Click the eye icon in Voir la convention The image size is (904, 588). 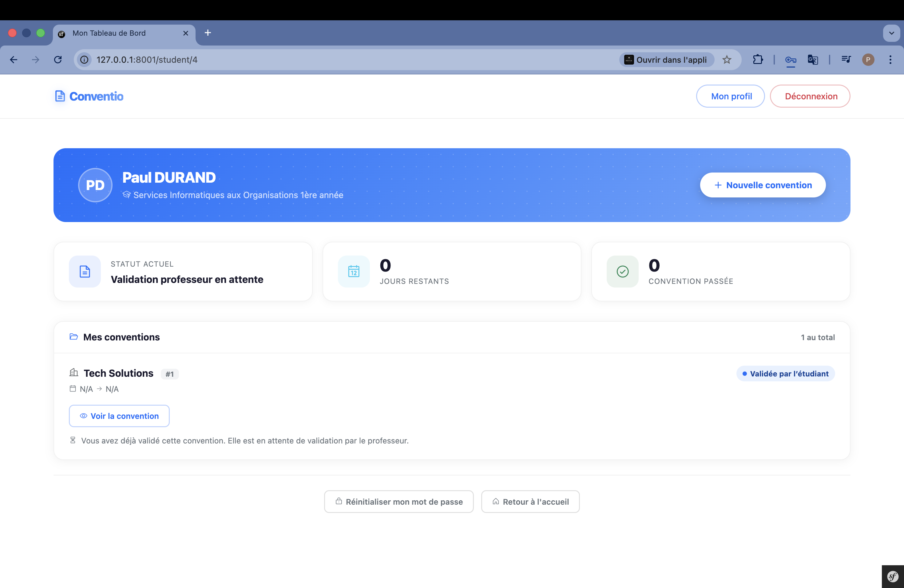click(83, 416)
